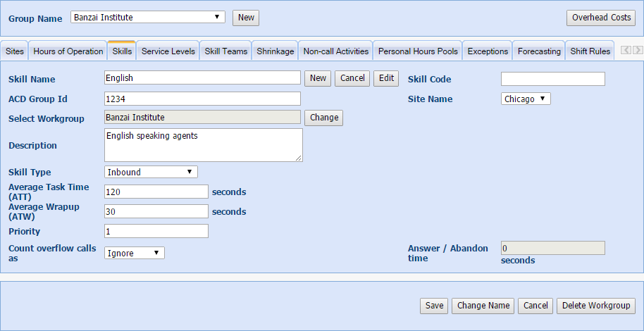Select the Forecasting tab
Screen dimensions: 644x331
pos(539,51)
